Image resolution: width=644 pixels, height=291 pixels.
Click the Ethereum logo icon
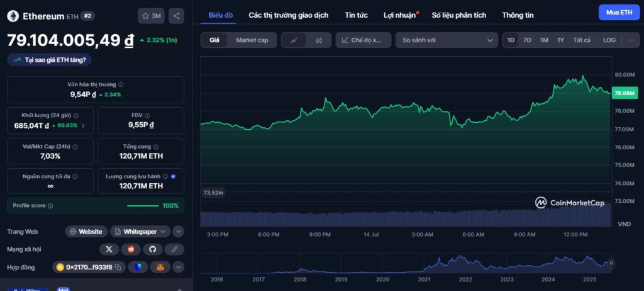point(13,16)
